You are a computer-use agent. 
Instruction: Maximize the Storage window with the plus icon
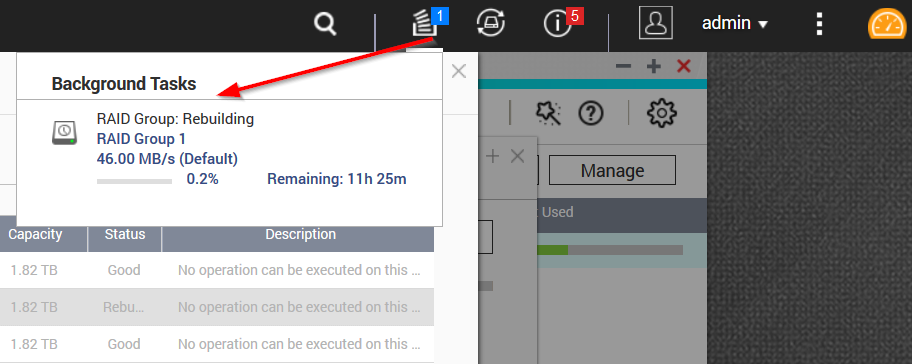pos(654,66)
